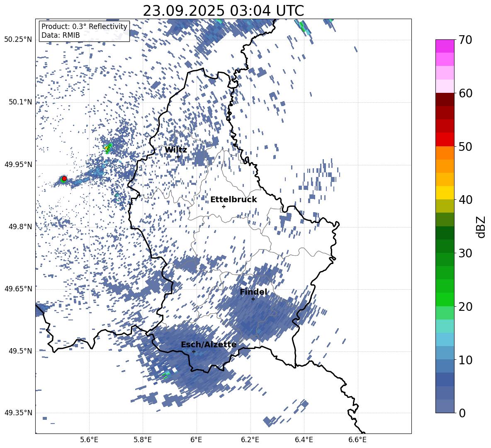Click the 49.65°N latitude label
The width and height of the screenshot is (491, 448).
tap(18, 289)
